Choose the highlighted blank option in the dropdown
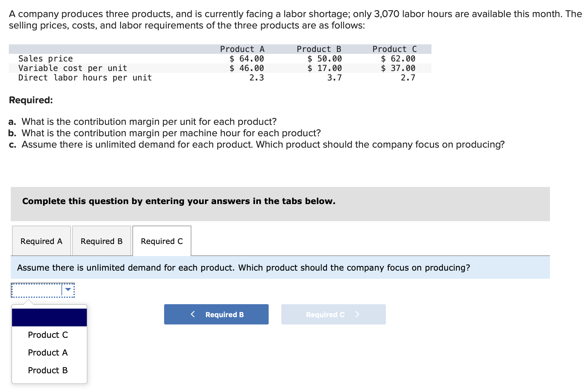 click(x=49, y=317)
